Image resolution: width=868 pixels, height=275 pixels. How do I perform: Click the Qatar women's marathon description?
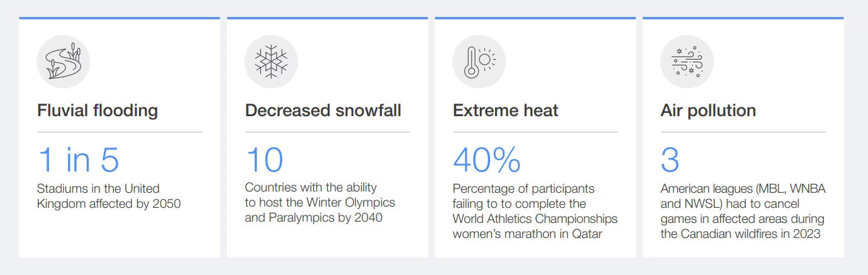(535, 211)
